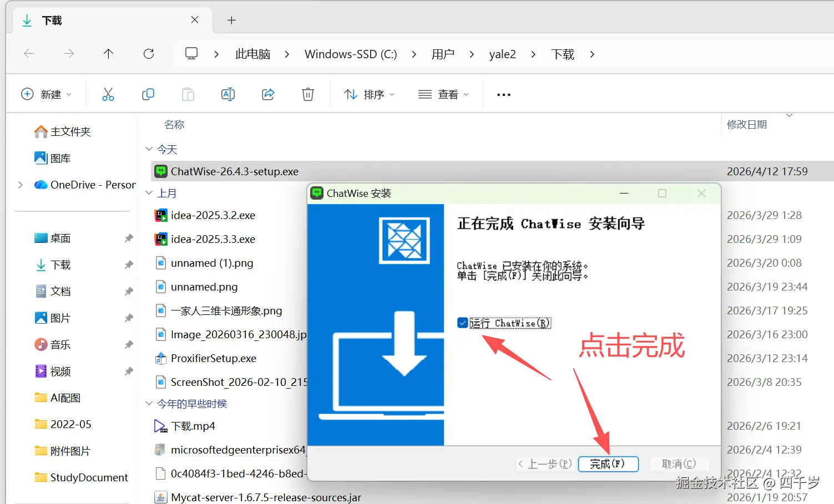Open the StudyDocument folder in sidebar
The height and width of the screenshot is (504, 834).
pyautogui.click(x=81, y=477)
